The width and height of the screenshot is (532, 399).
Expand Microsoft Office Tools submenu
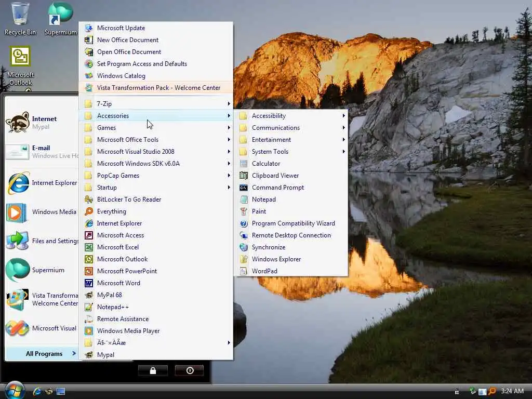tap(156, 139)
